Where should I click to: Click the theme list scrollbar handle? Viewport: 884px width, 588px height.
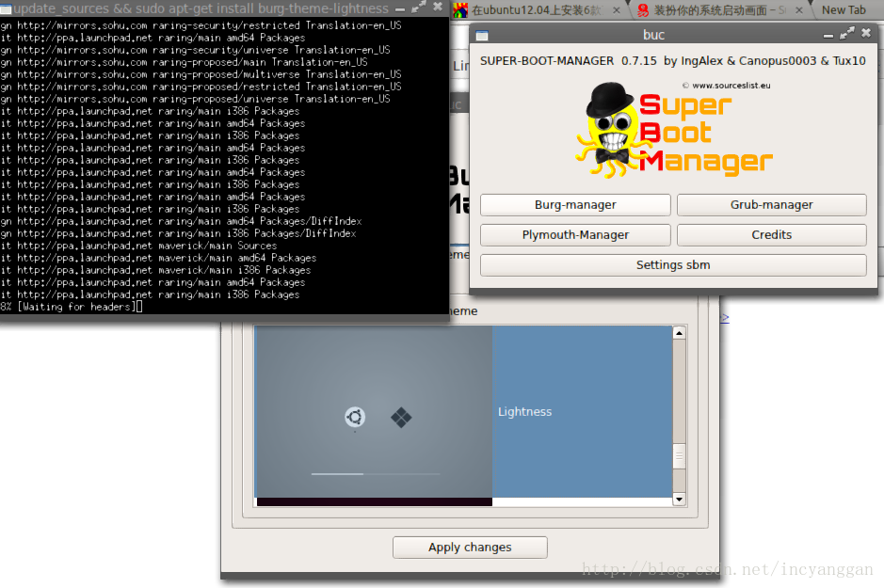[x=679, y=456]
